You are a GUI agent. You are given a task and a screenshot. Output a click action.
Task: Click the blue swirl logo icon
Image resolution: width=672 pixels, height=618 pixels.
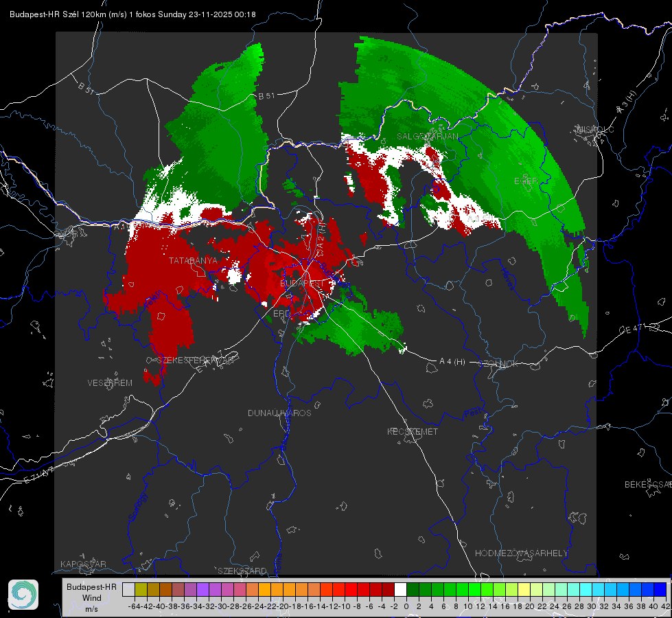coord(23,595)
